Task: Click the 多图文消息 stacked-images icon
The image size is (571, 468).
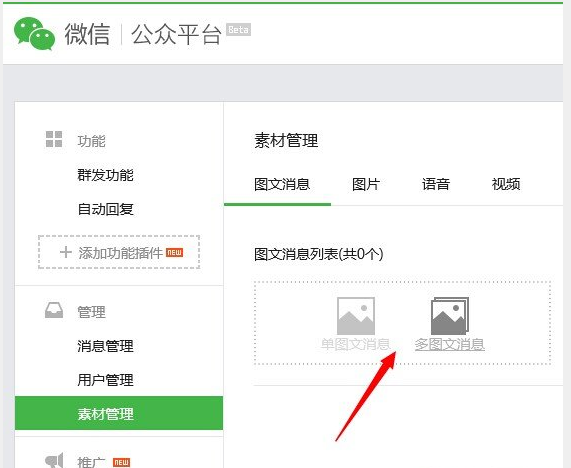Action: [x=450, y=316]
